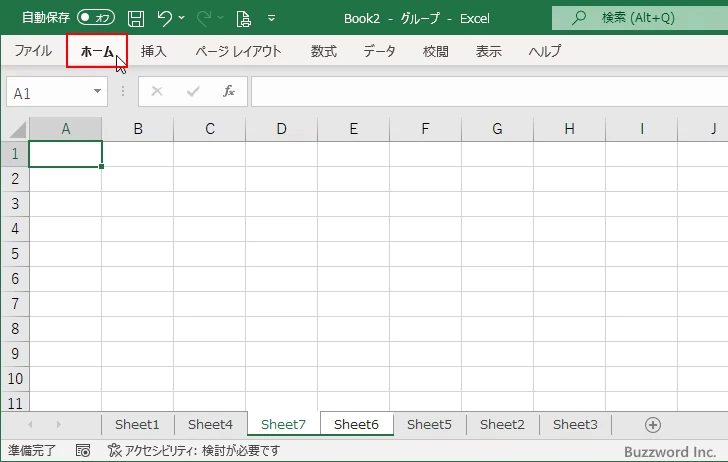This screenshot has height=462, width=728.
Task: Select column A header
Action: click(65, 129)
